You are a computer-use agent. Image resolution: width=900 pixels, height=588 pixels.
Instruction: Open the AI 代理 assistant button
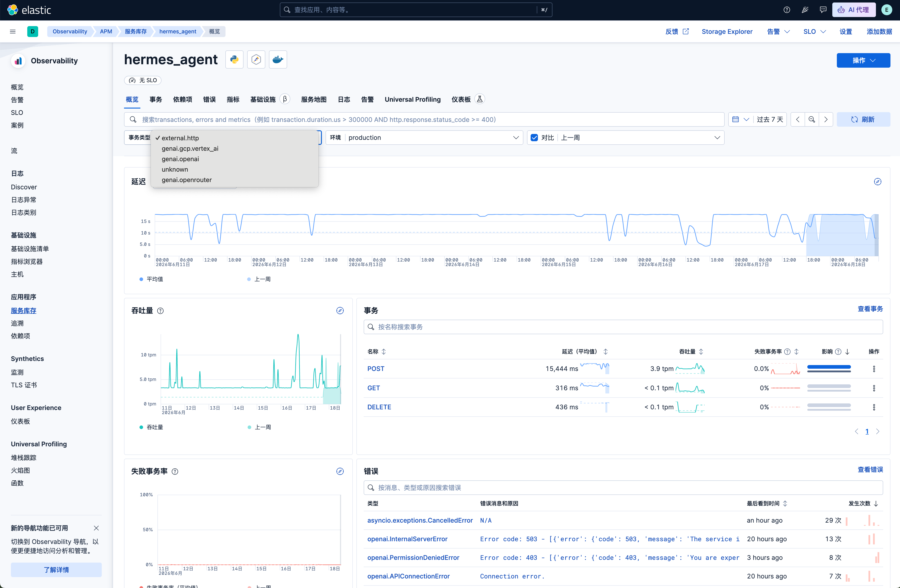[x=853, y=10]
